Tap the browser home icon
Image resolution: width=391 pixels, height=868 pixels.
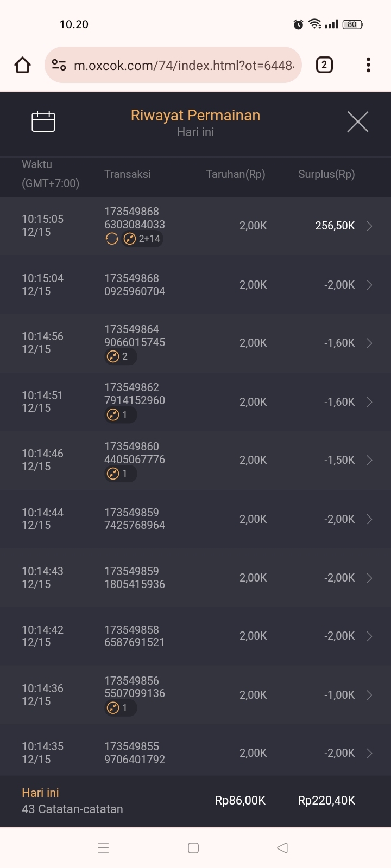(22, 65)
